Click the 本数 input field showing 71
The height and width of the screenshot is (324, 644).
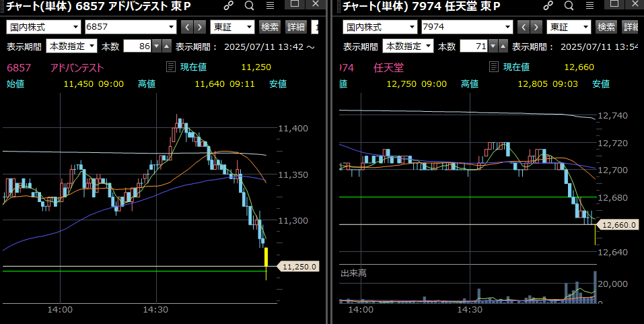pos(474,46)
